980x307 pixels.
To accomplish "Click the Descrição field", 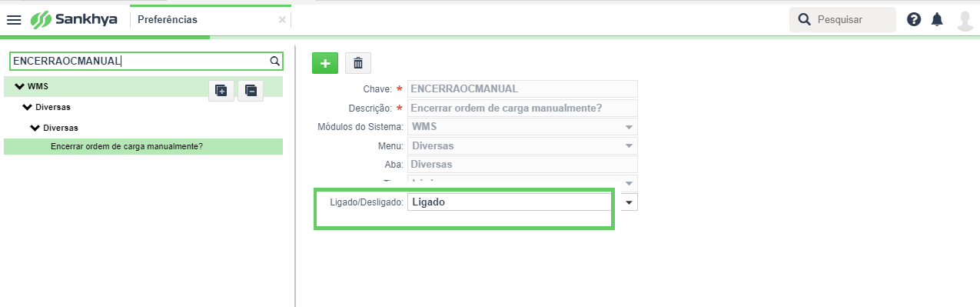I will 522,108.
